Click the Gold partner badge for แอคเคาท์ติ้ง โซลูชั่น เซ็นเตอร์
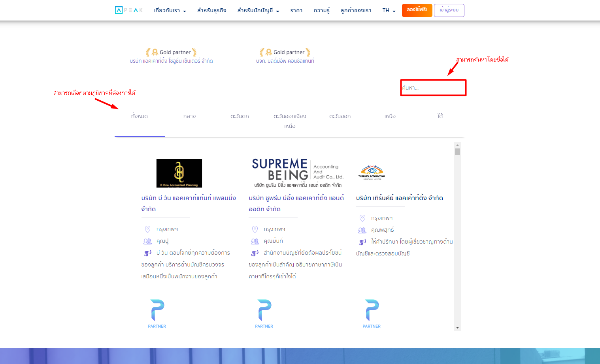The image size is (600, 364). click(171, 52)
